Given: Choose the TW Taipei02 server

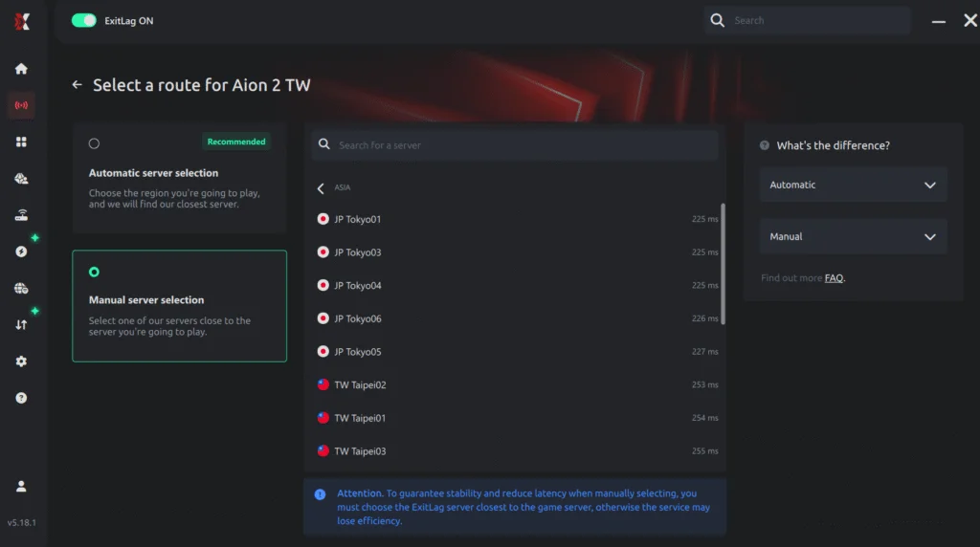Looking at the screenshot, I should click(x=360, y=384).
